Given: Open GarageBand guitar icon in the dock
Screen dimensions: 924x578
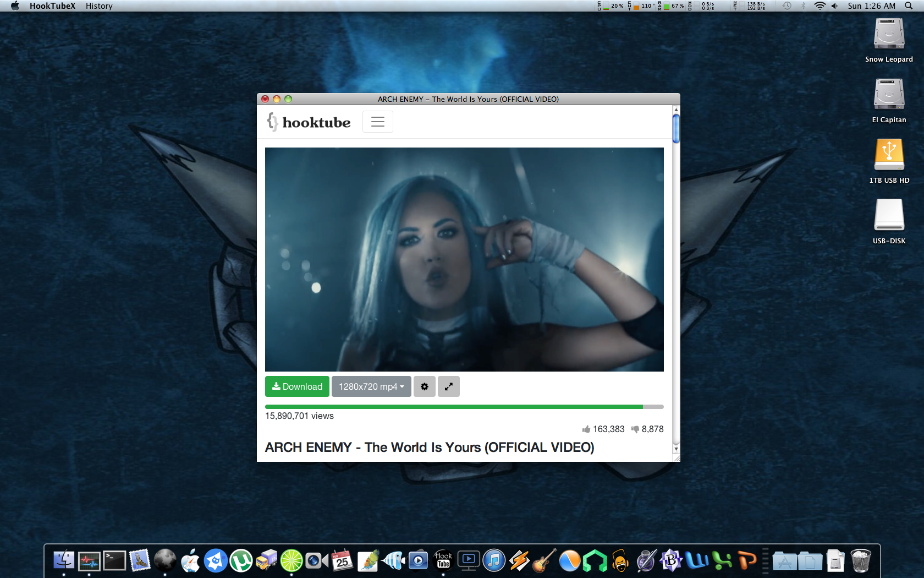Looking at the screenshot, I should pos(544,561).
